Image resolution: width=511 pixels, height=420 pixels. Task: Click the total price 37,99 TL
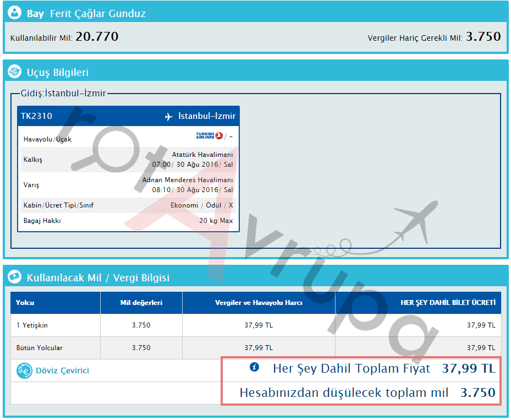pyautogui.click(x=469, y=369)
